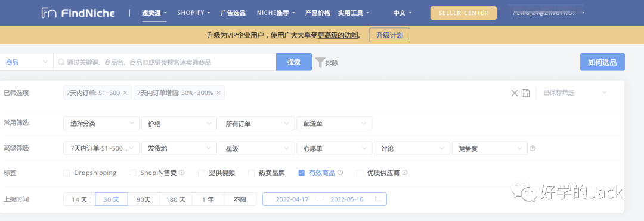Screen dimensions: 644x221
Task: Open the 7天内订单-51~500 dropdown
Action: [x=101, y=148]
